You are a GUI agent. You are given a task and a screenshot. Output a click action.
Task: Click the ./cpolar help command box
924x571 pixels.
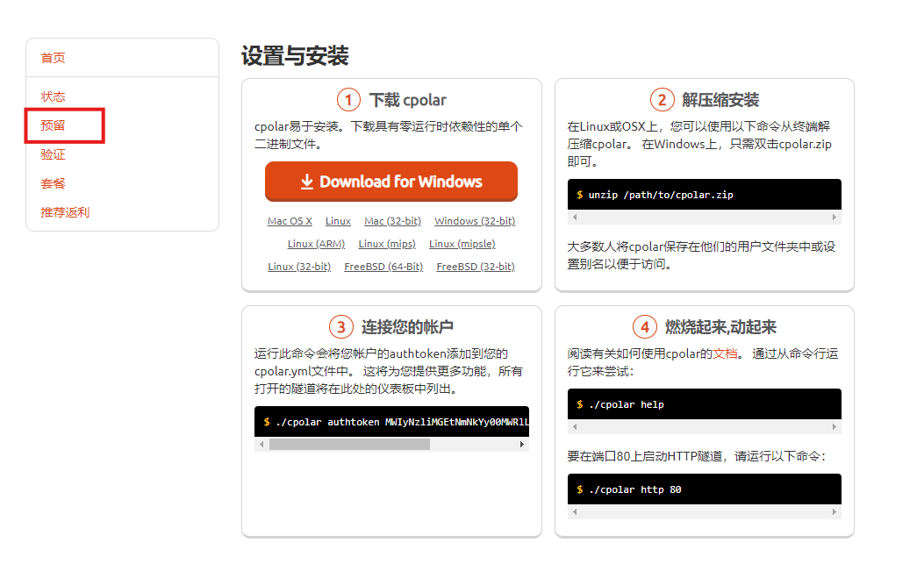705,403
